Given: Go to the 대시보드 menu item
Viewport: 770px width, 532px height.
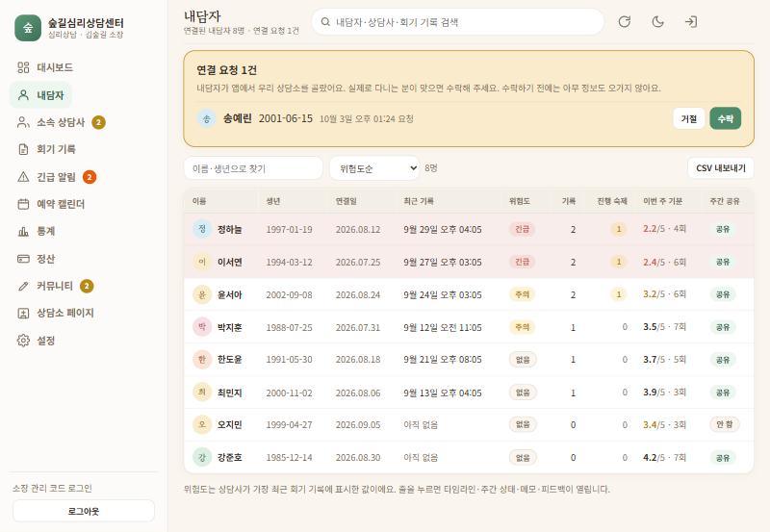Looking at the screenshot, I should [x=55, y=67].
